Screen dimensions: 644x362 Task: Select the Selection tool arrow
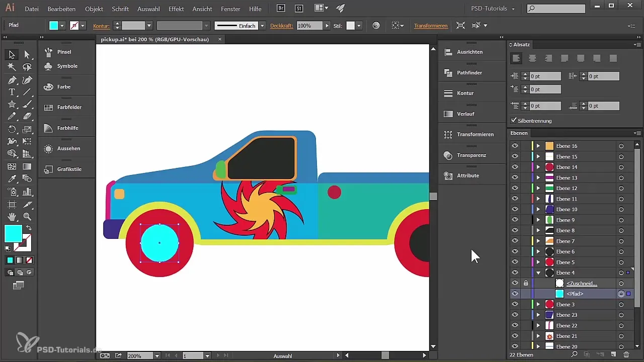point(12,54)
